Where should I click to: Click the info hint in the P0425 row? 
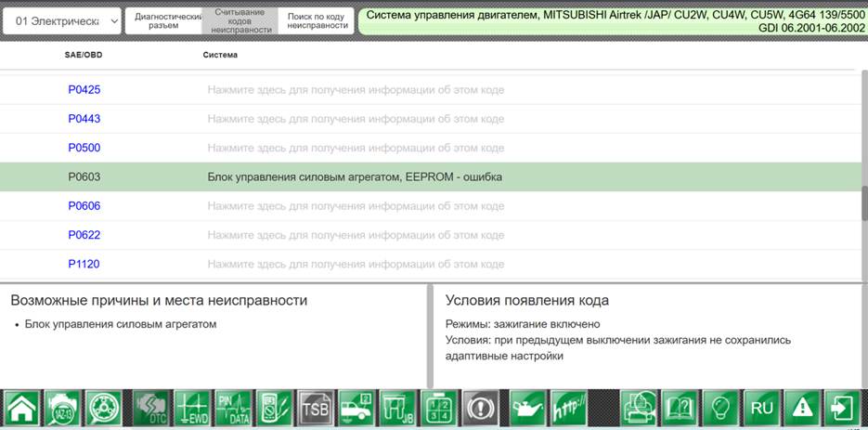[356, 90]
